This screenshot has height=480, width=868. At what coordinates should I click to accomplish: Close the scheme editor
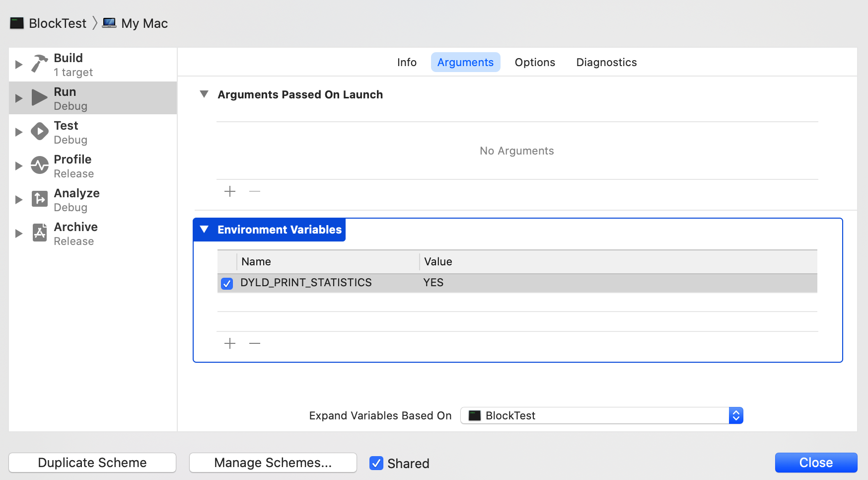point(816,463)
